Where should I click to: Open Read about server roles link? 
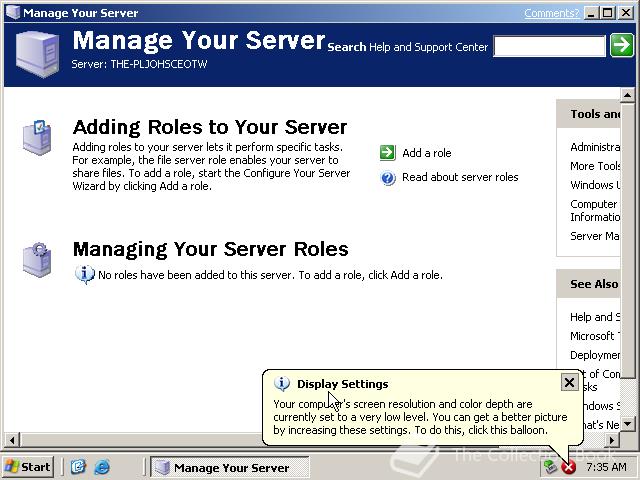(x=460, y=177)
